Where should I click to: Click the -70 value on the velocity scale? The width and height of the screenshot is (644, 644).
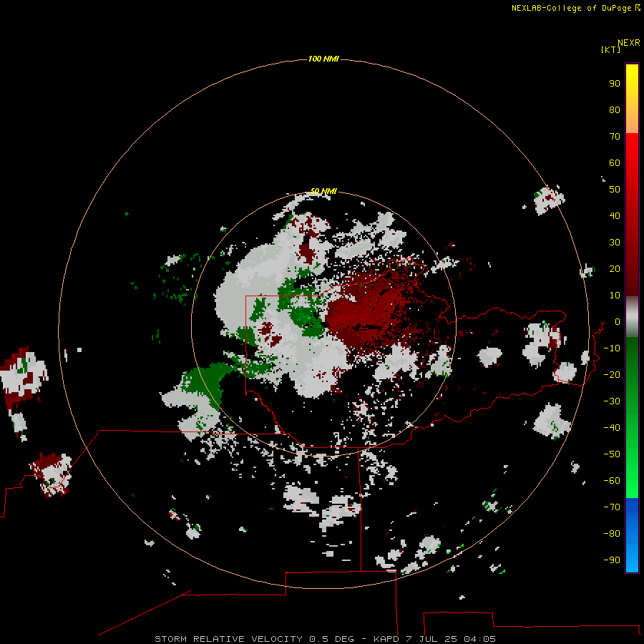pyautogui.click(x=612, y=507)
